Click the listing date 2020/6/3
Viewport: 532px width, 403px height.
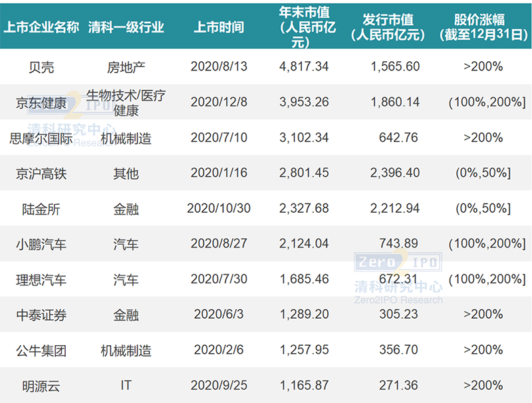pyautogui.click(x=219, y=315)
